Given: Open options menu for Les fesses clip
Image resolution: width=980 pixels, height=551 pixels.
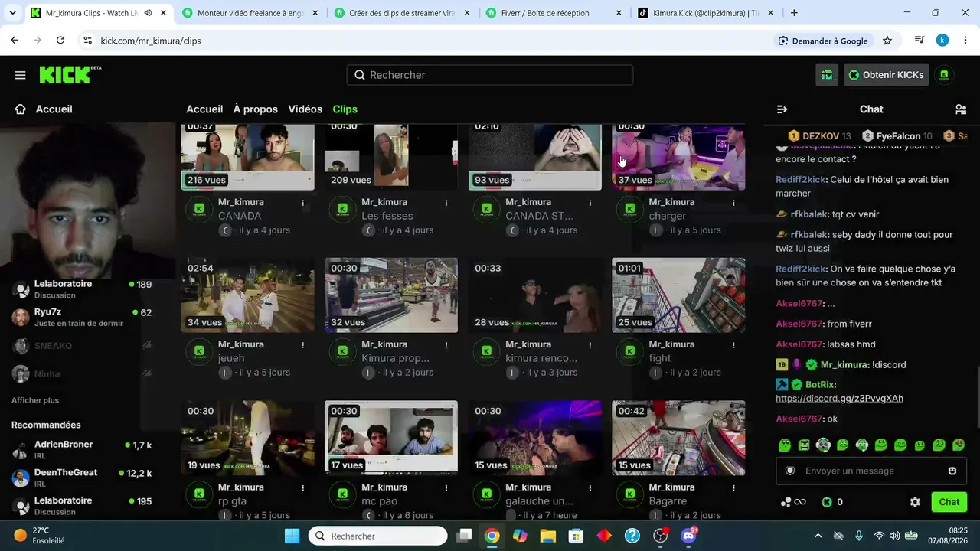Looking at the screenshot, I should 446,203.
